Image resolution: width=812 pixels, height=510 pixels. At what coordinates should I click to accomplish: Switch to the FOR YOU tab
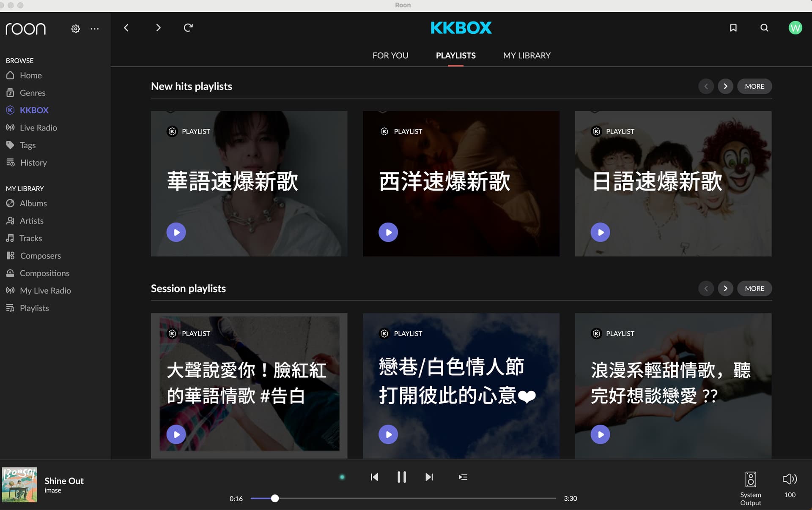[x=390, y=55]
